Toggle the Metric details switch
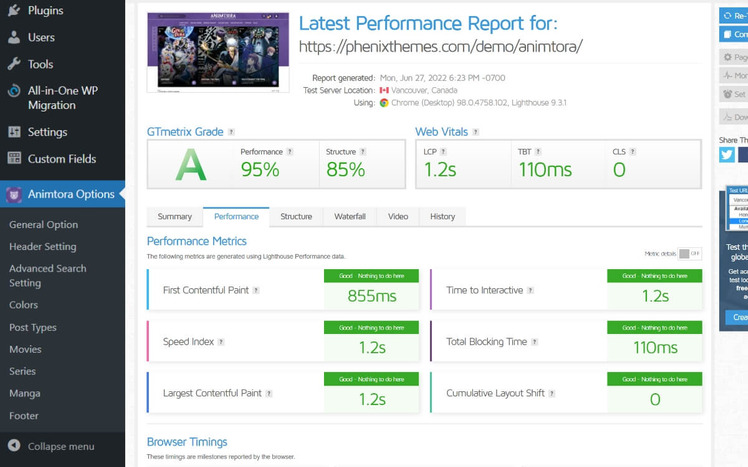This screenshot has width=748, height=467. (x=690, y=254)
